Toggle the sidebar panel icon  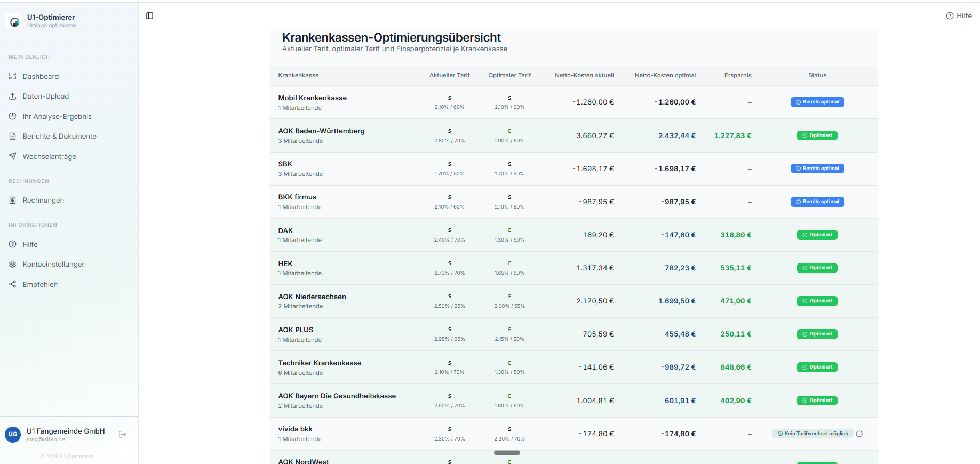tap(150, 16)
